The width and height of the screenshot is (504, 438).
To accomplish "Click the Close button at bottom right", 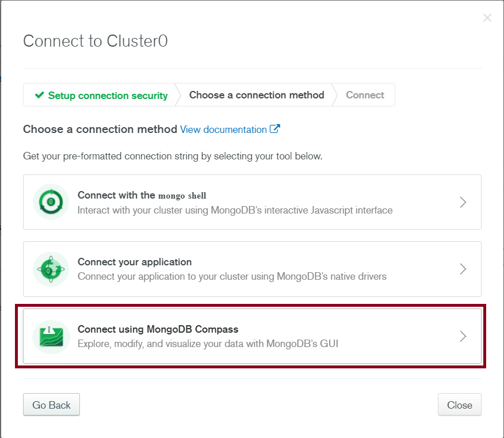I will click(x=459, y=405).
